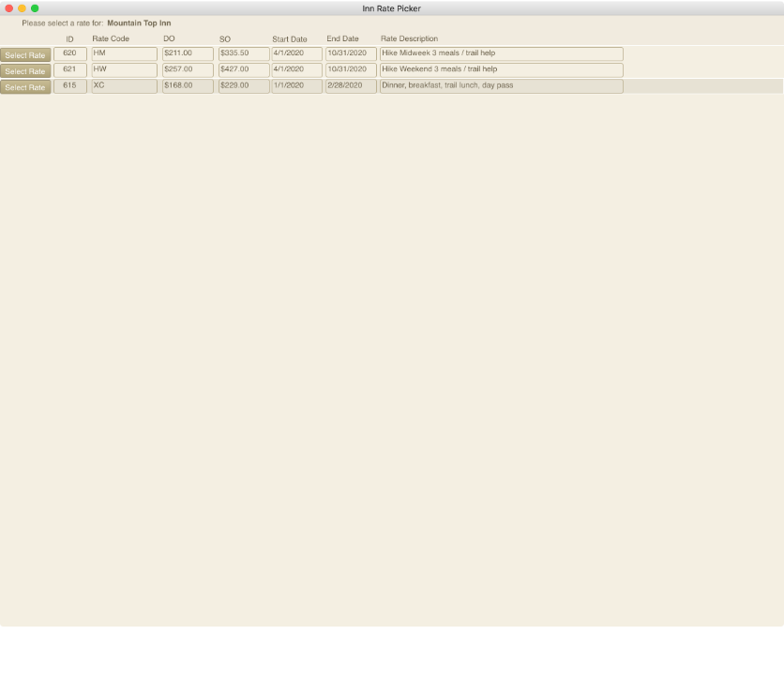Screen dimensions: 784x680
Task: Focus the DO field showing $211.00
Action: click(x=188, y=54)
